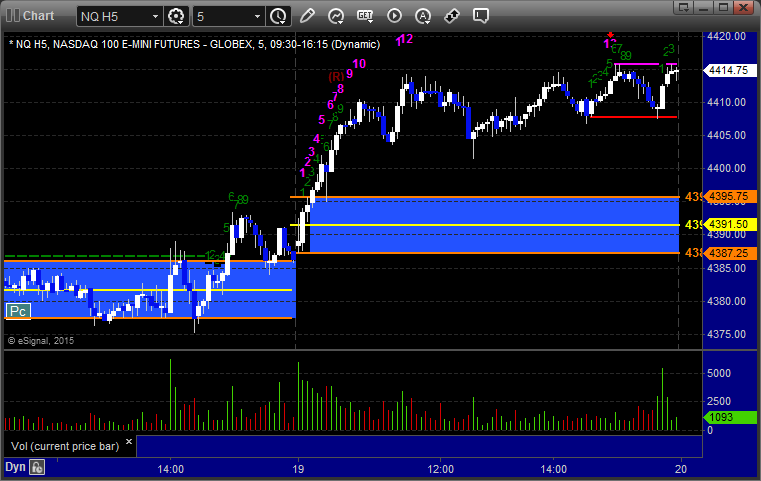Viewport: 761px width, 481px height.
Task: Click the orange 4395.75 price label
Action: click(729, 197)
